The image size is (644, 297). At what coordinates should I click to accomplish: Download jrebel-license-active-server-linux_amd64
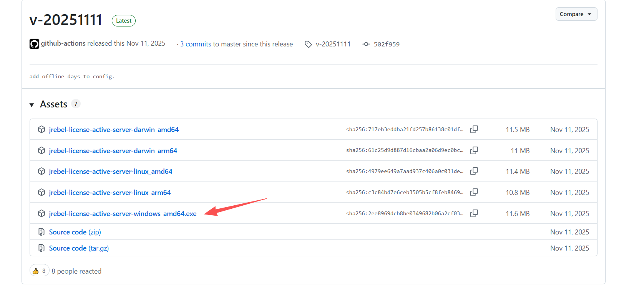coord(111,172)
